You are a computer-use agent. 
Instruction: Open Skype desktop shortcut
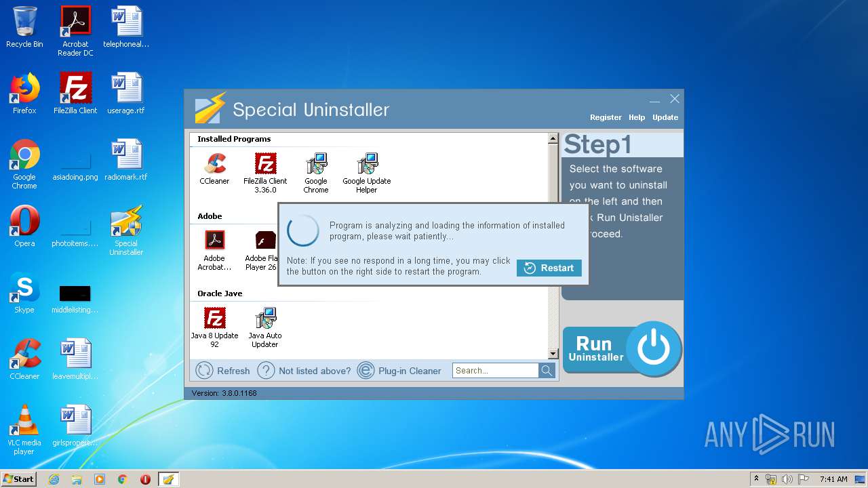24,293
